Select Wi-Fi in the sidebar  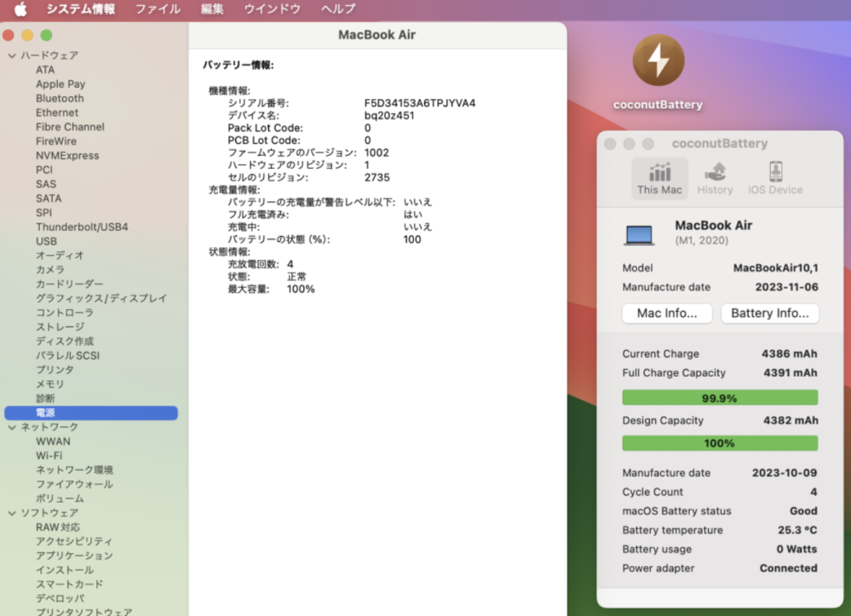point(49,455)
